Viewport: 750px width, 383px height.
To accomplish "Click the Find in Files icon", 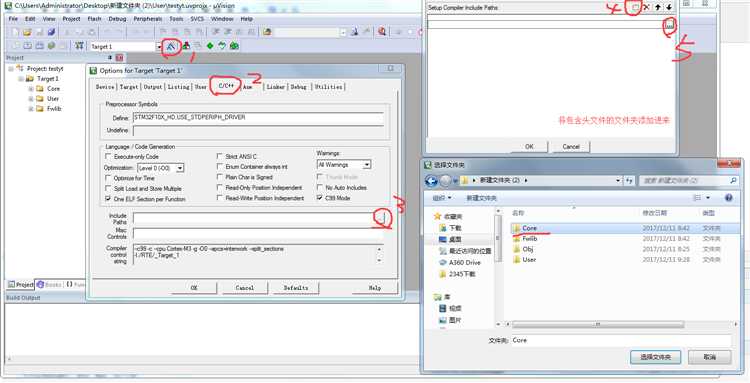I will click(267, 32).
